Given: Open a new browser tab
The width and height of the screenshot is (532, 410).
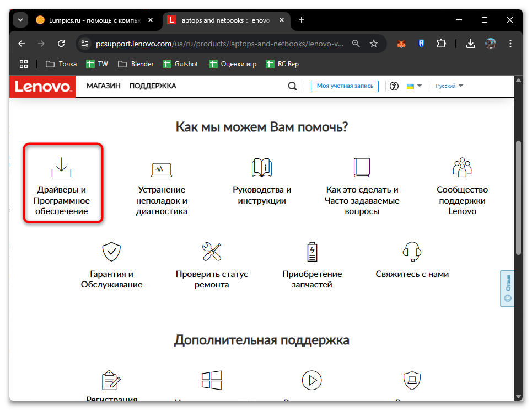Looking at the screenshot, I should point(302,20).
